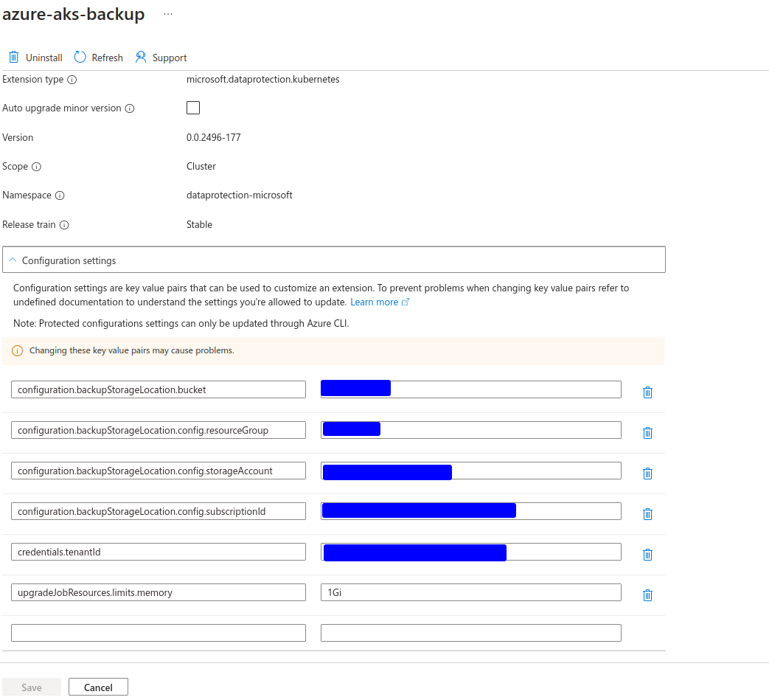Screen dimensions: 769x700
Task: Click the value field for config.resourceGroup
Action: point(471,431)
